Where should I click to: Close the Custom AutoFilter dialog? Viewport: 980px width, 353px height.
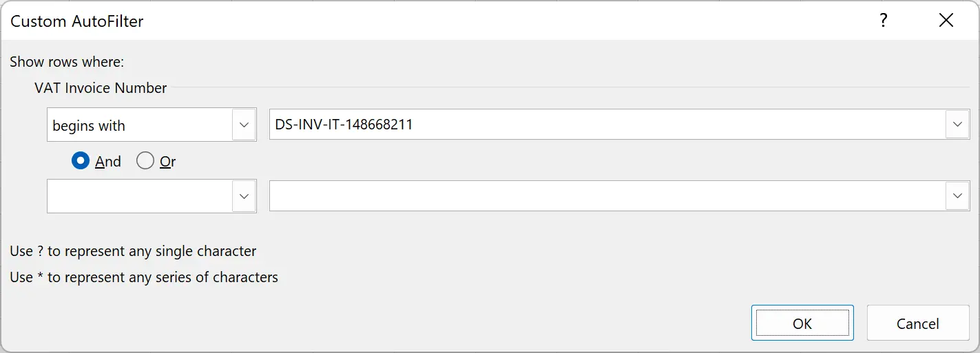(x=946, y=21)
